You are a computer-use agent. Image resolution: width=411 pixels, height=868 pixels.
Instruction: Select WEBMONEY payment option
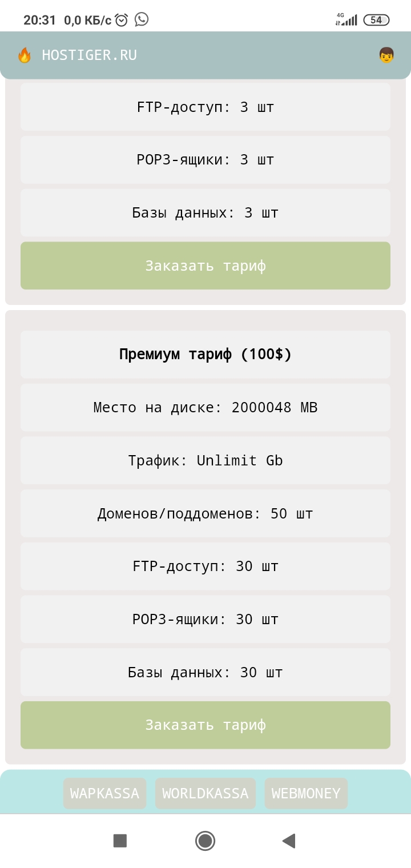point(306,793)
